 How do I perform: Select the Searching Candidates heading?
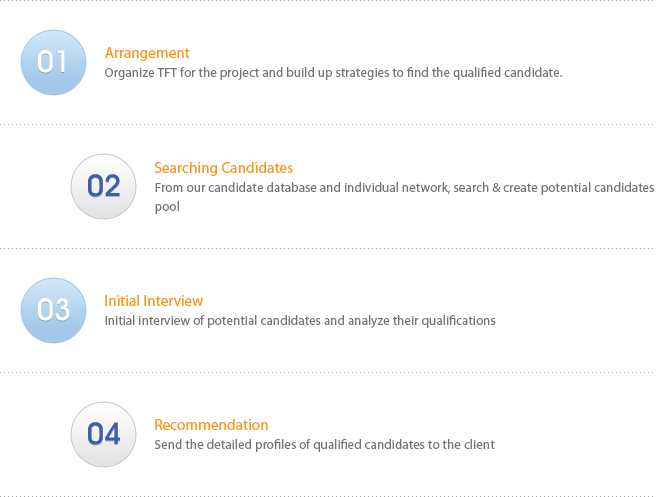[223, 168]
